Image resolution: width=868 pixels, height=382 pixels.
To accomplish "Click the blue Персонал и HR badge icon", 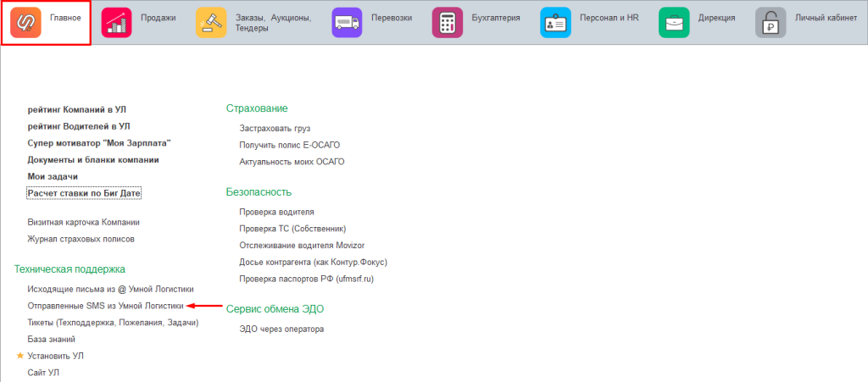I will (x=555, y=23).
